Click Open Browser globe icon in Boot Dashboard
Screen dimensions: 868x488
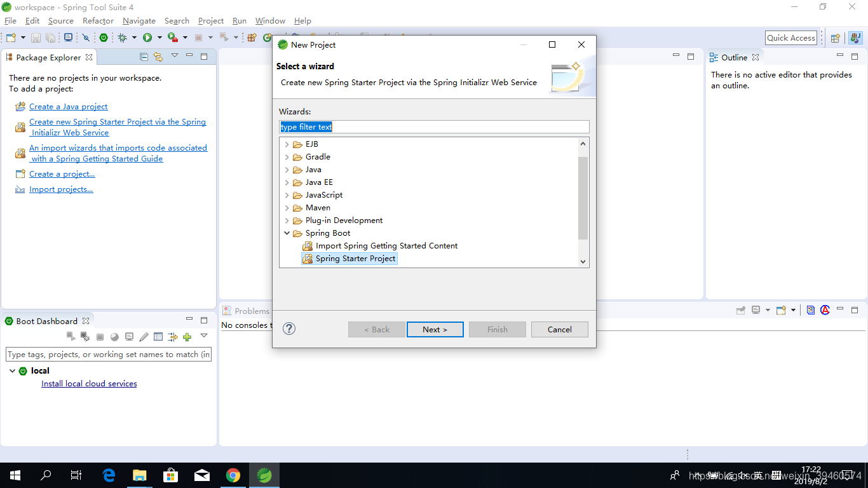pyautogui.click(x=114, y=337)
